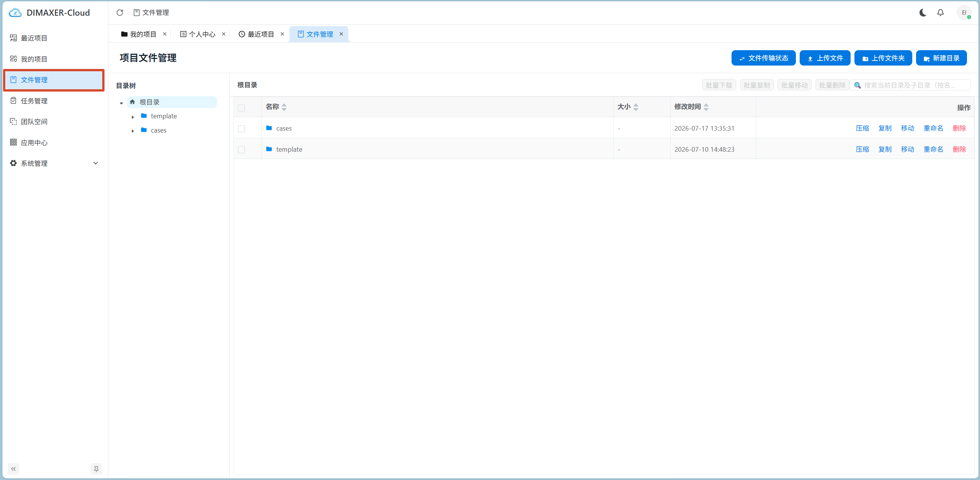
Task: Expand the 系统管理 sidebar menu
Action: pos(54,163)
